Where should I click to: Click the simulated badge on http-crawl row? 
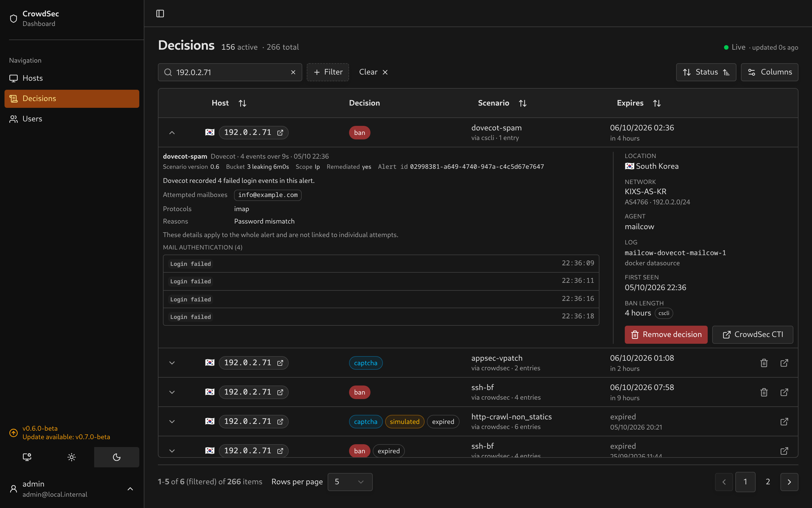coord(404,421)
